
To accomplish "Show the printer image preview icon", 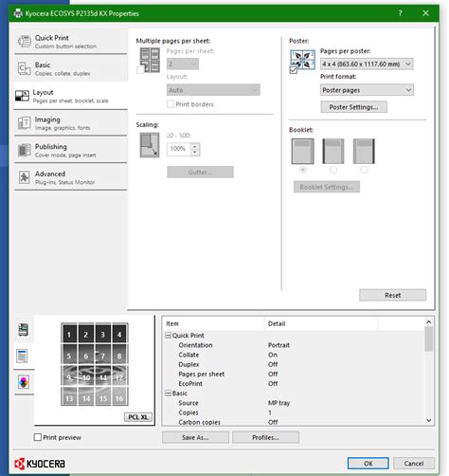I will [23, 330].
